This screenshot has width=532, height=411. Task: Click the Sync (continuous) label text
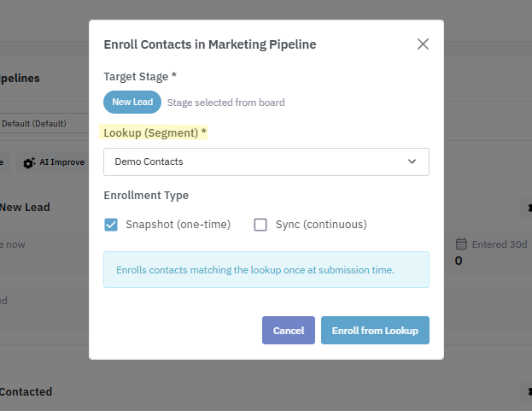click(320, 225)
